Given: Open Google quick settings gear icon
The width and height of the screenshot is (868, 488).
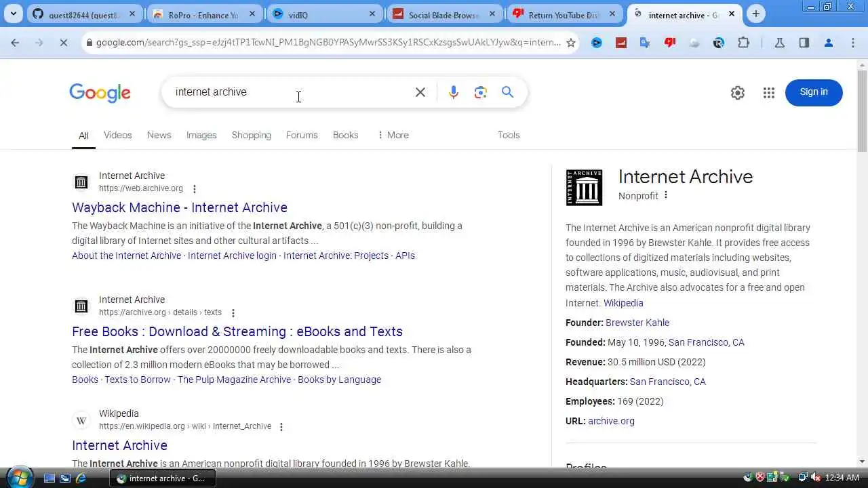Looking at the screenshot, I should coord(738,93).
